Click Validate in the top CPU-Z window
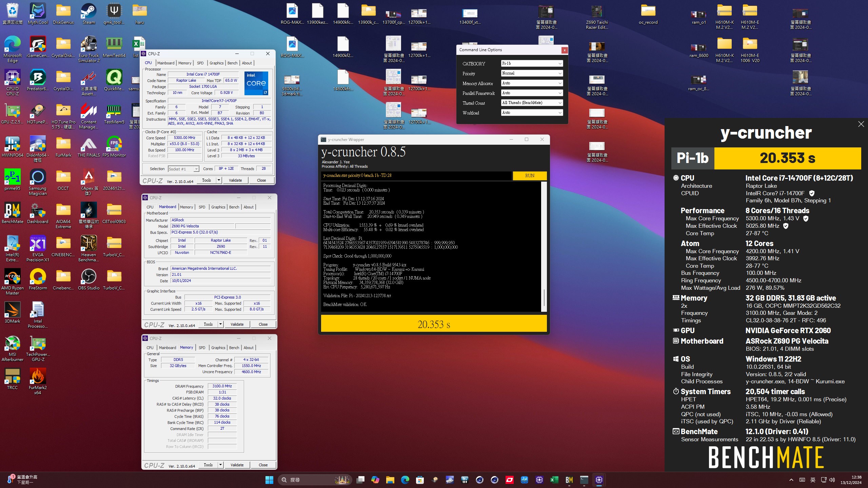The image size is (868, 488). 235,180
